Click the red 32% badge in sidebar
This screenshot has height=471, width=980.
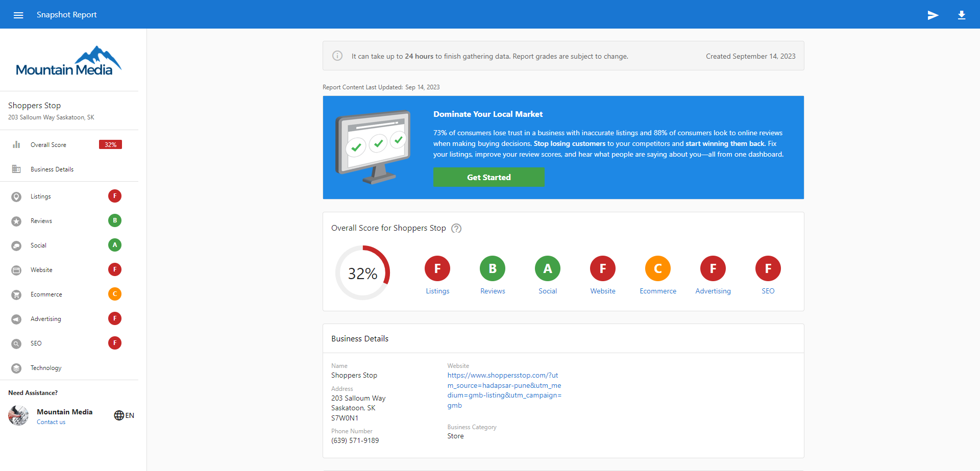coord(110,144)
